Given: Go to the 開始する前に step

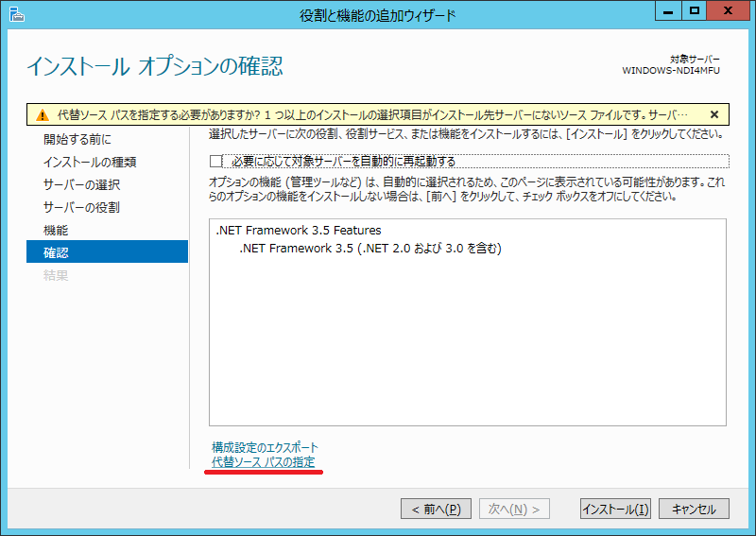Looking at the screenshot, I should click(x=77, y=140).
